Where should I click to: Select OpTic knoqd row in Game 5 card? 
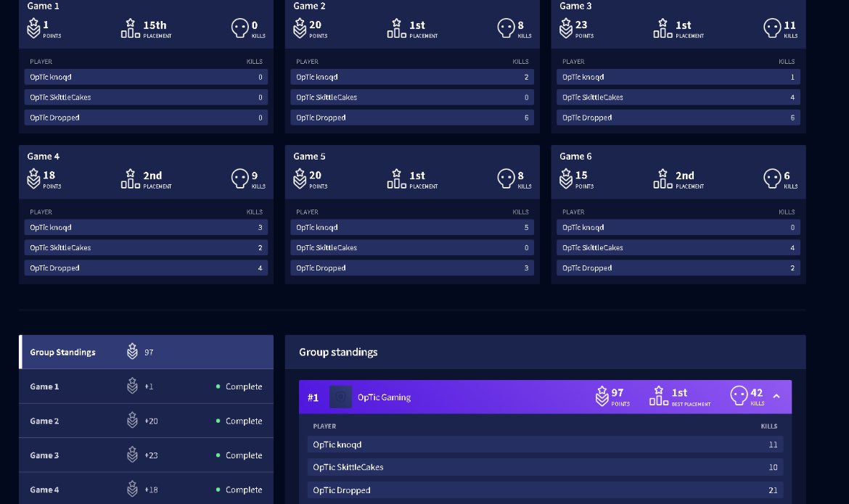click(x=412, y=228)
